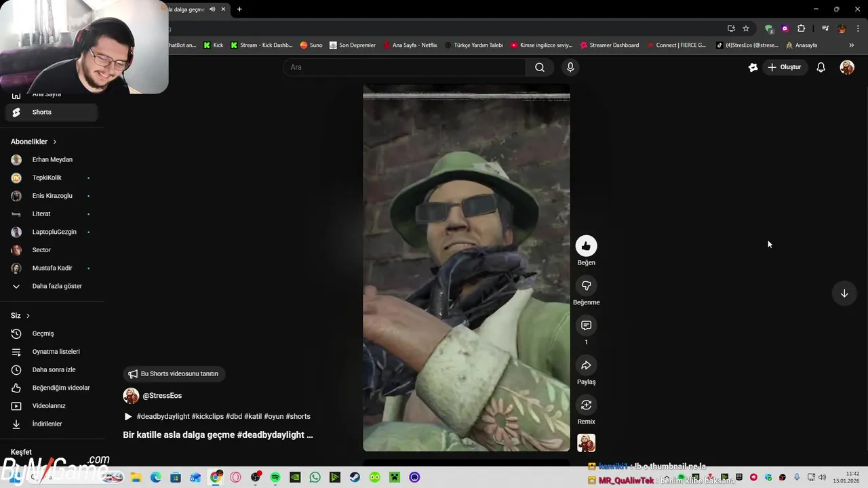This screenshot has height=488, width=868.
Task: Open YouTube notifications bell
Action: [821, 67]
